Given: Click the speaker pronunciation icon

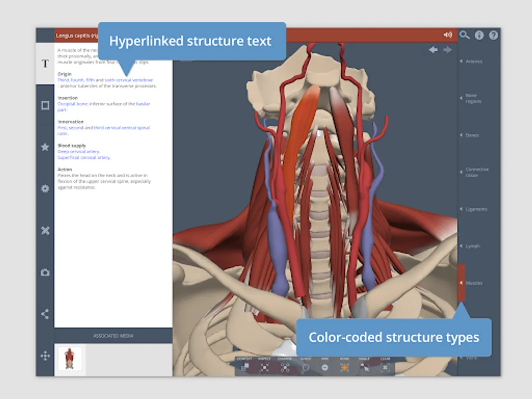Looking at the screenshot, I should (x=448, y=35).
